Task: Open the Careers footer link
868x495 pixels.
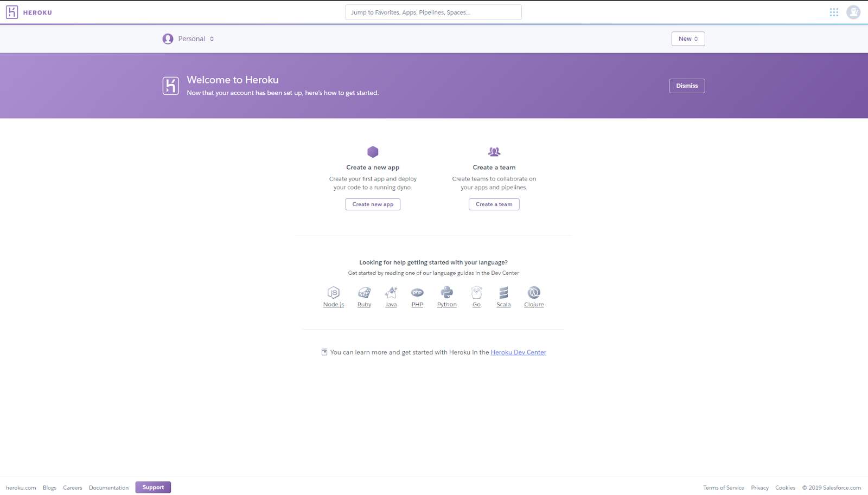Action: tap(73, 488)
